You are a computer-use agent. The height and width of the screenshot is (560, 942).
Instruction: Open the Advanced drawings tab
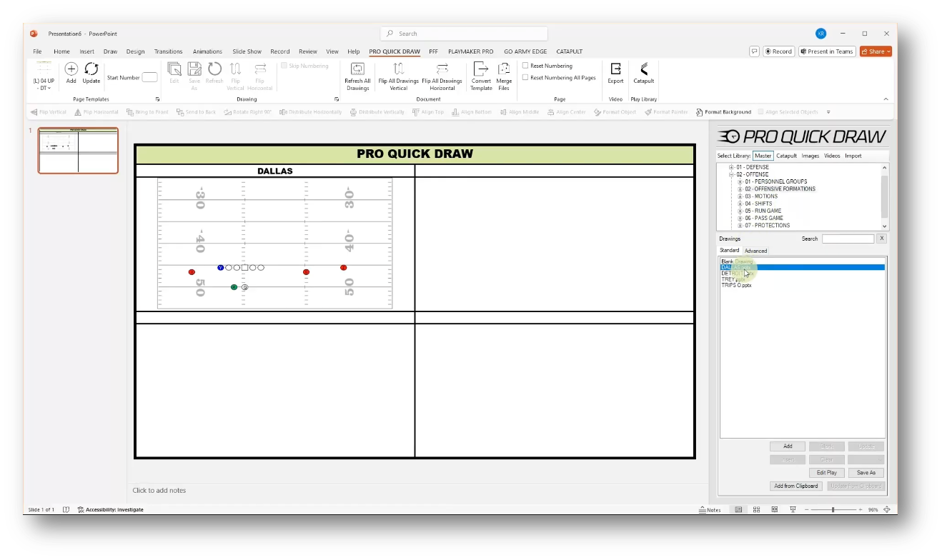pos(755,250)
